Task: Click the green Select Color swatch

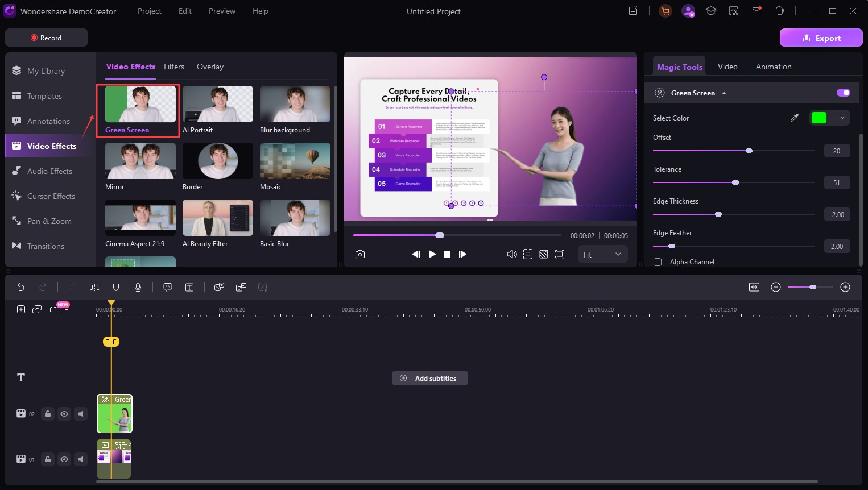Action: click(819, 118)
